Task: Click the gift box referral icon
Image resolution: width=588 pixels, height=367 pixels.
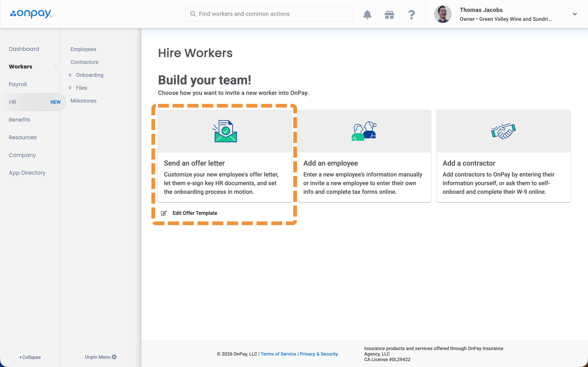Action: point(389,15)
